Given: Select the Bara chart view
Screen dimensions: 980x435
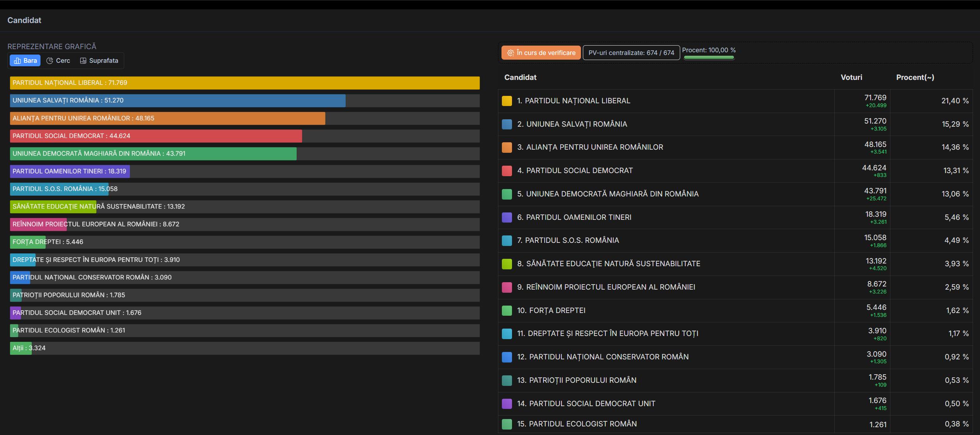Looking at the screenshot, I should click(x=25, y=61).
